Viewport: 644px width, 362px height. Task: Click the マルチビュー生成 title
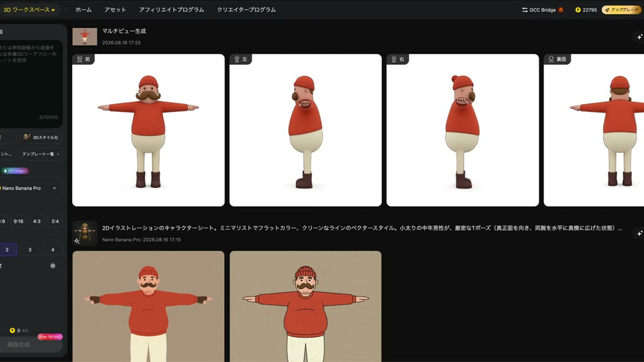pos(124,31)
